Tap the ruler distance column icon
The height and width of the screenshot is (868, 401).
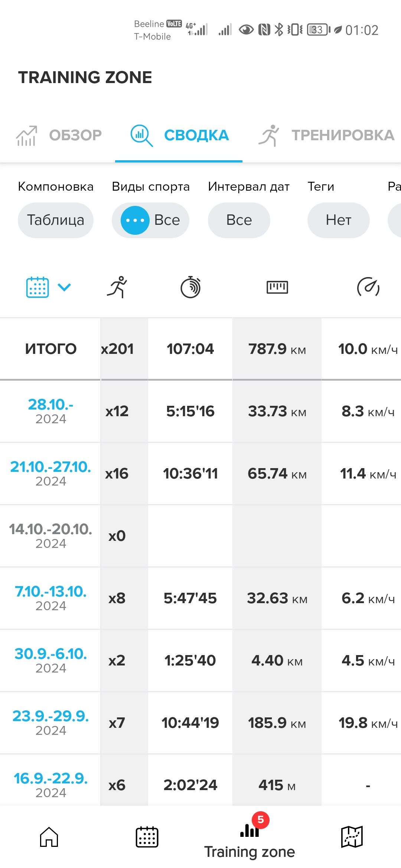[x=277, y=287]
